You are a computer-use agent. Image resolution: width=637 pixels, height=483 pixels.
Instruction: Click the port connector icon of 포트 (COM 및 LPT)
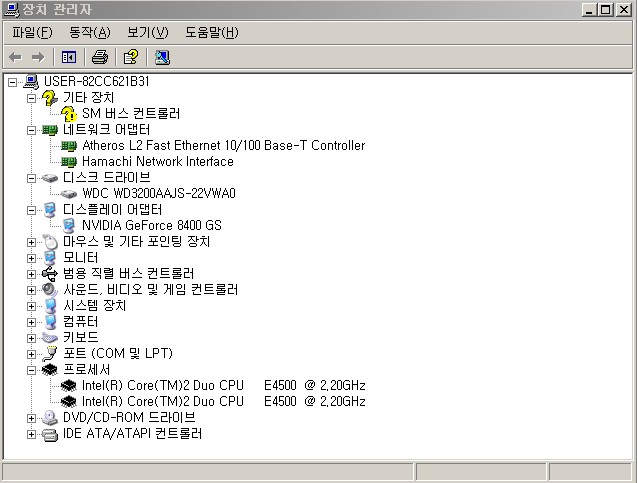click(50, 354)
